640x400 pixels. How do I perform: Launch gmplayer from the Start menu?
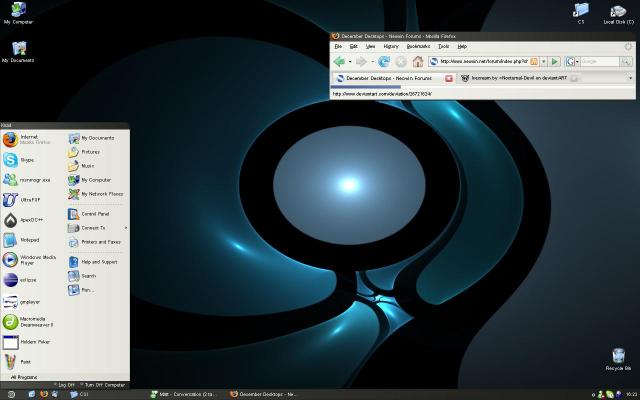click(x=21, y=302)
